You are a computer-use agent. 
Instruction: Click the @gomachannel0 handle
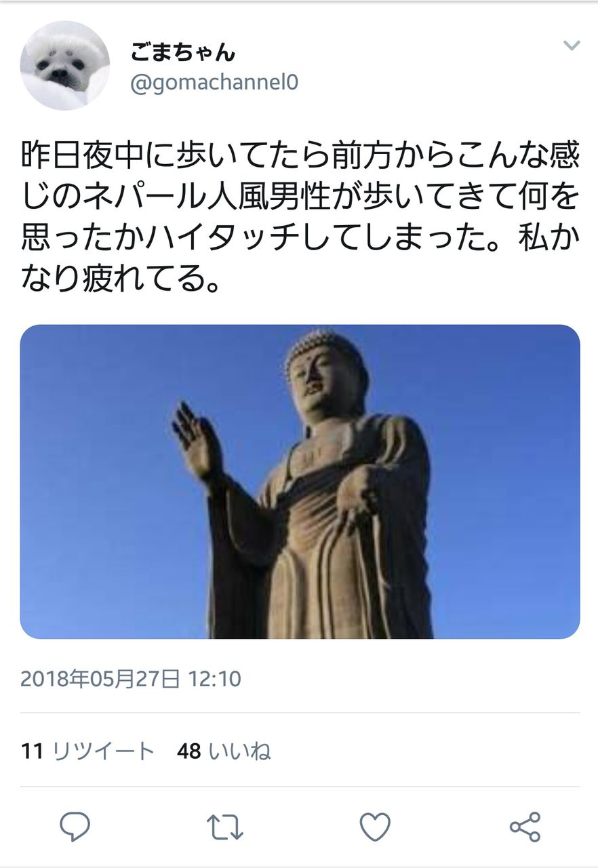(214, 83)
